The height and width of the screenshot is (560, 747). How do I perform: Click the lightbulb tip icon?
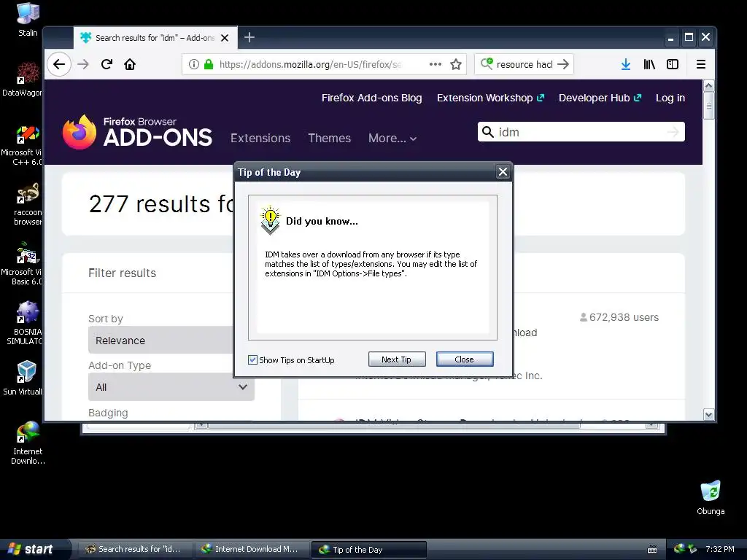(270, 220)
